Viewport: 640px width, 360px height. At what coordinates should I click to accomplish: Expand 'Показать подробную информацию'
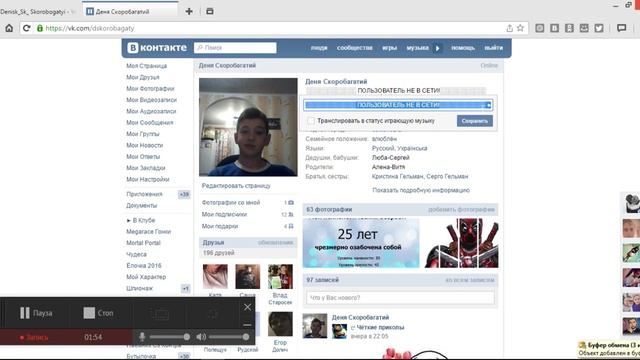(x=421, y=190)
